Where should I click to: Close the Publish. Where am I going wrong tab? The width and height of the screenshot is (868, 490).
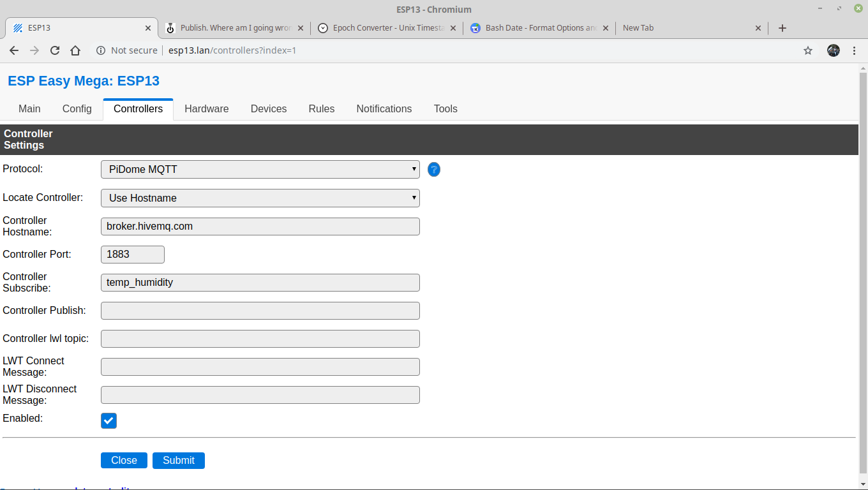click(301, 28)
